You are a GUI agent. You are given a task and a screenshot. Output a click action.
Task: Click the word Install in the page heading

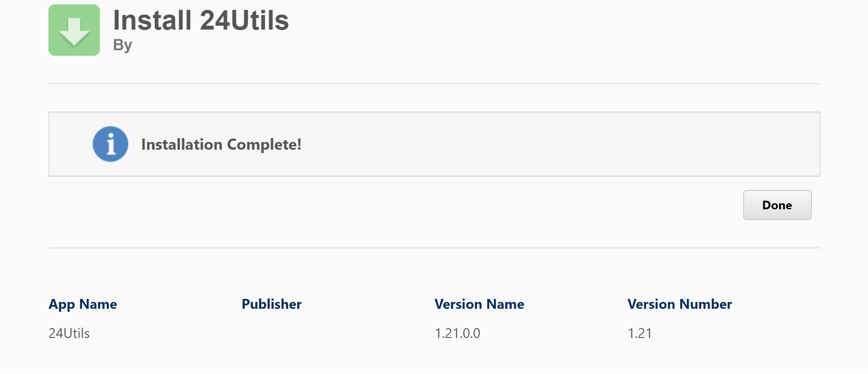(x=152, y=20)
